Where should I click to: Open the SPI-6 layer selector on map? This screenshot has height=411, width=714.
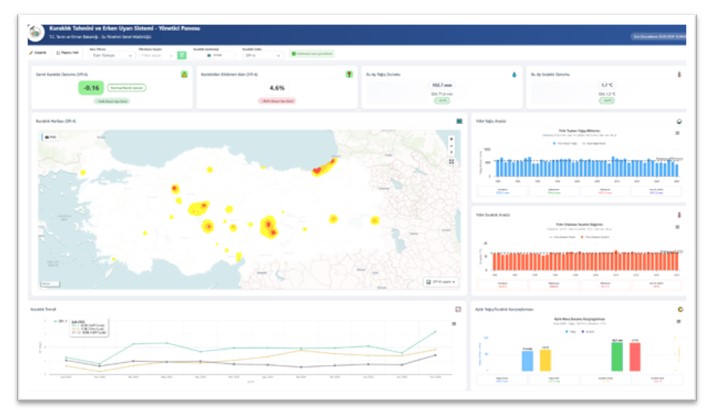[440, 282]
